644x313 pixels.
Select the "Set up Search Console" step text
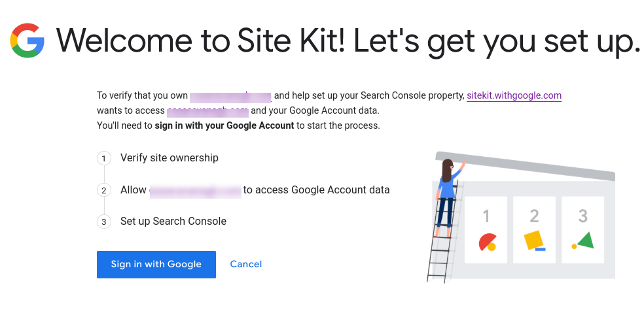point(173,222)
